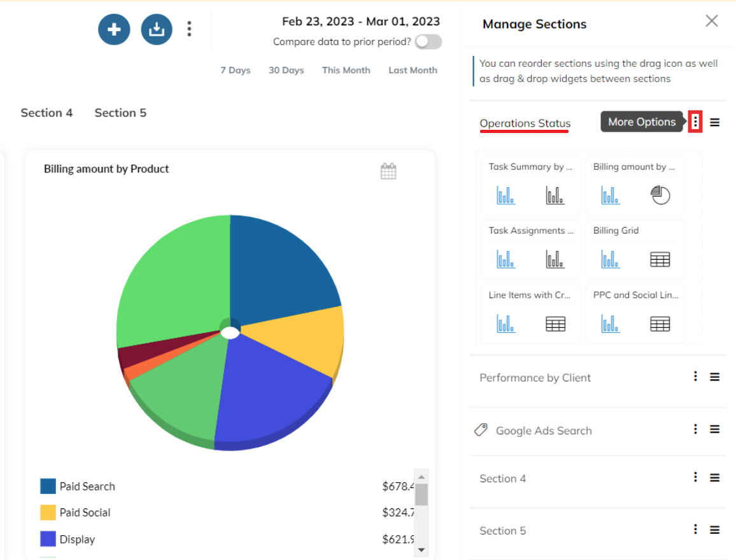Select pie chart icon in Billing amount widget
This screenshot has height=560, width=736.
pos(660,195)
